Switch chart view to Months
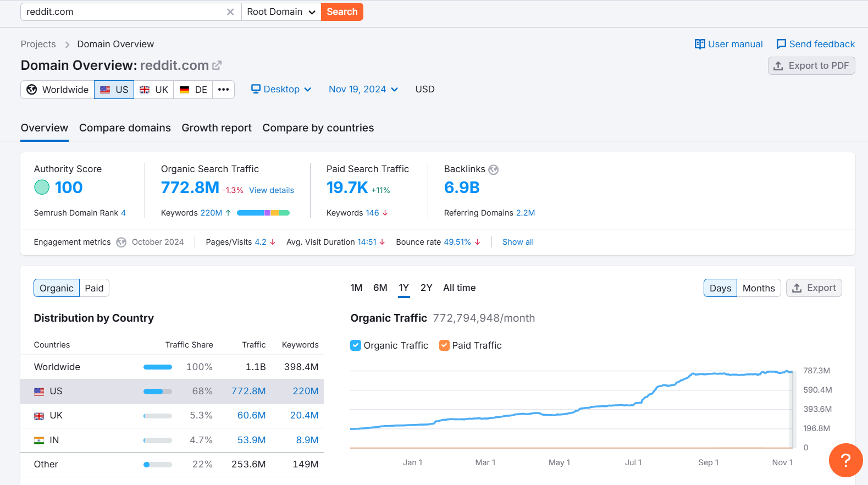 click(x=759, y=288)
